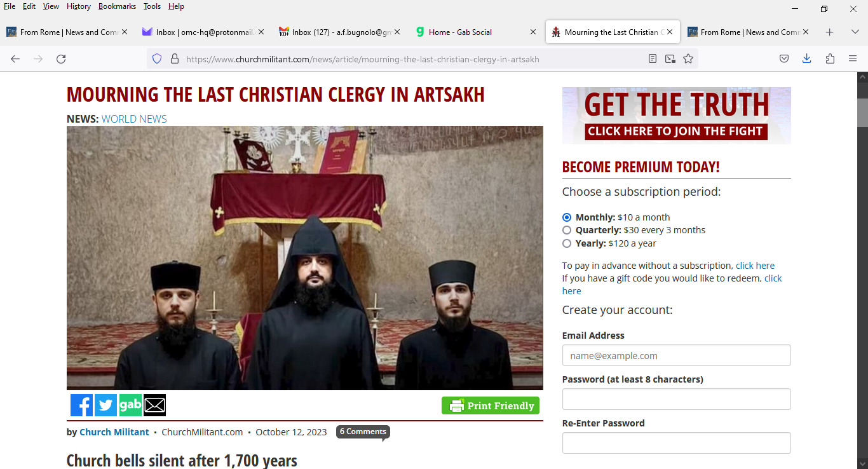The height and width of the screenshot is (469, 868).
Task: Switch to the Home - Gab Social tab
Action: (x=477, y=32)
